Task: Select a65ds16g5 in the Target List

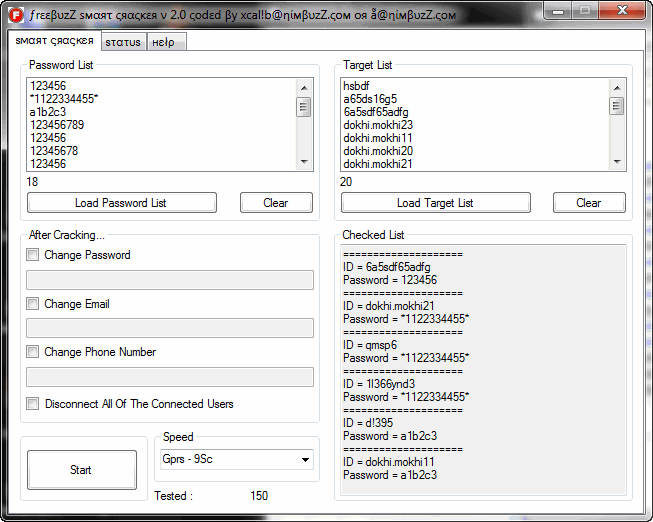Action: [370, 99]
